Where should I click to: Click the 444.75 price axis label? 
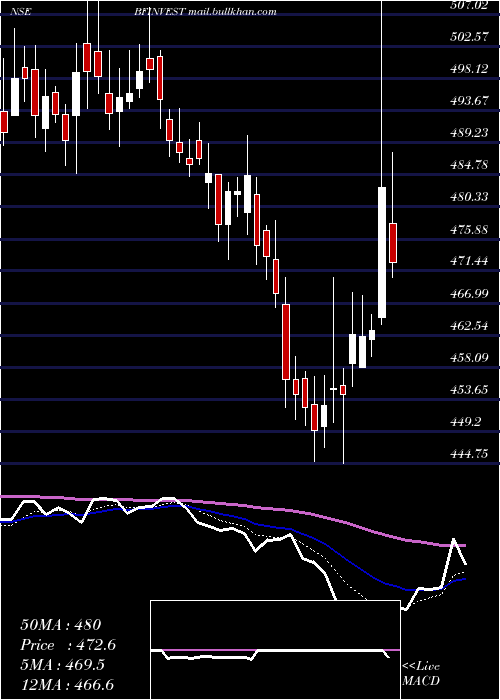[468, 454]
